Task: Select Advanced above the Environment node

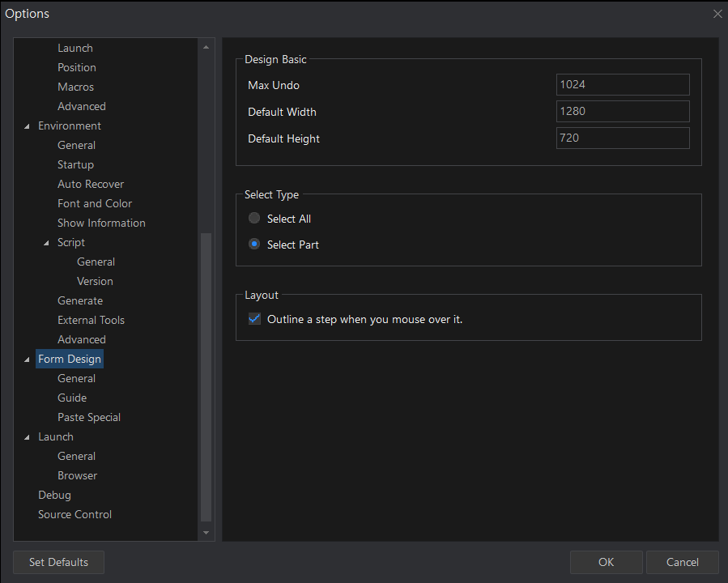Action: tap(82, 106)
